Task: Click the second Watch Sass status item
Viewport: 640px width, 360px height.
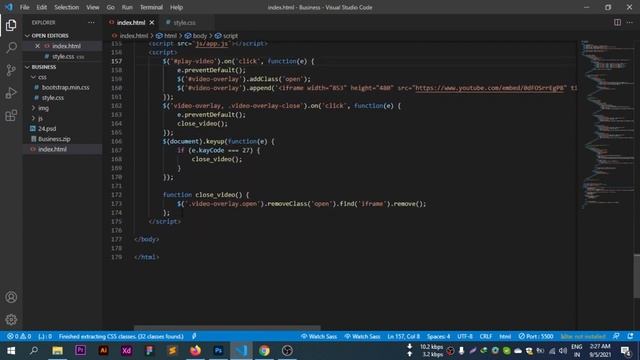Action: tap(362, 336)
